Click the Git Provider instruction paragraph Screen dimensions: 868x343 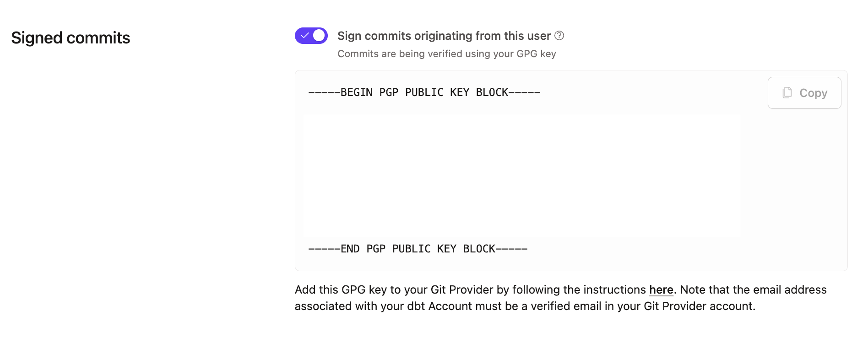560,298
